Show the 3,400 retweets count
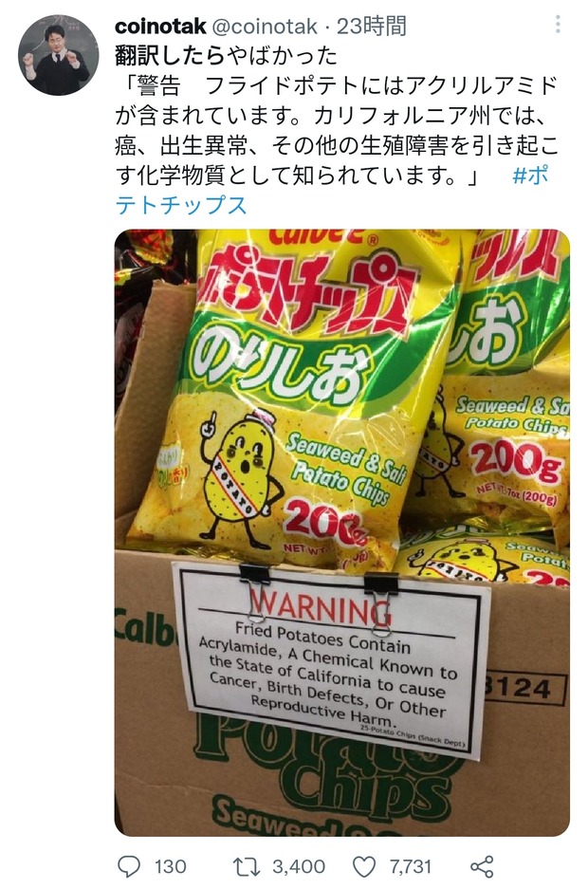Screen dimensions: 588x889 click(x=299, y=866)
